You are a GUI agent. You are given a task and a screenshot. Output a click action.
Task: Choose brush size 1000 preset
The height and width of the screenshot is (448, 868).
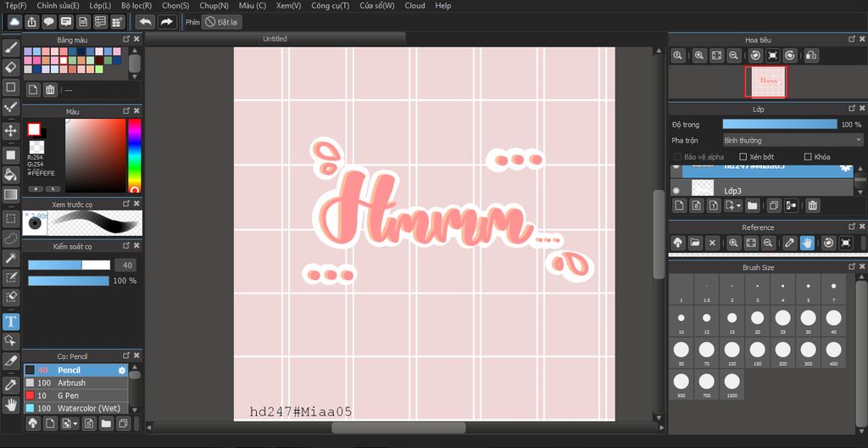[732, 385]
